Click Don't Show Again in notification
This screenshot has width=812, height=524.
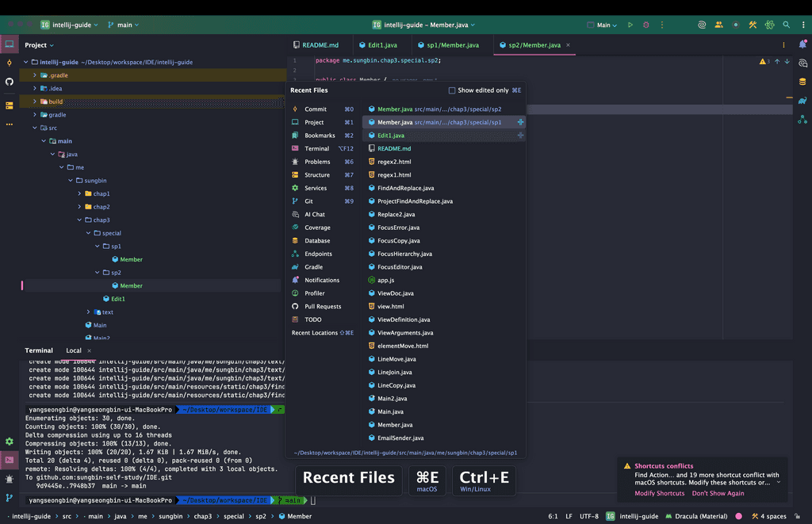718,493
